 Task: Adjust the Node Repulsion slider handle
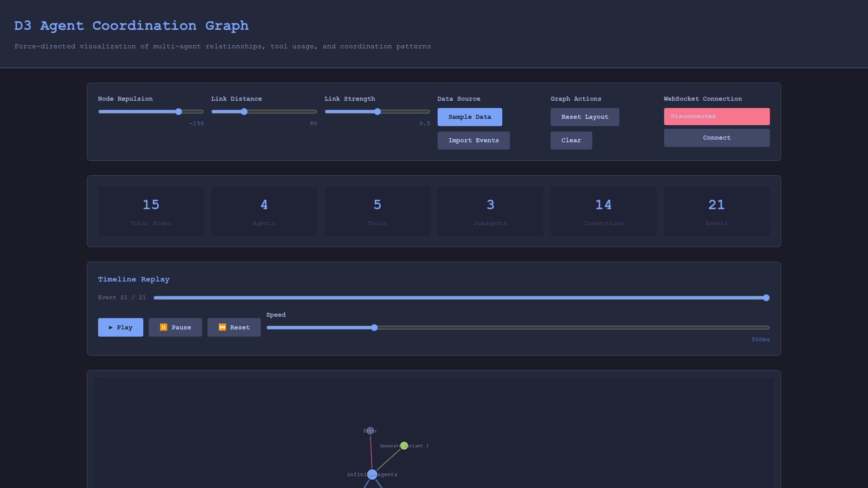tap(179, 112)
